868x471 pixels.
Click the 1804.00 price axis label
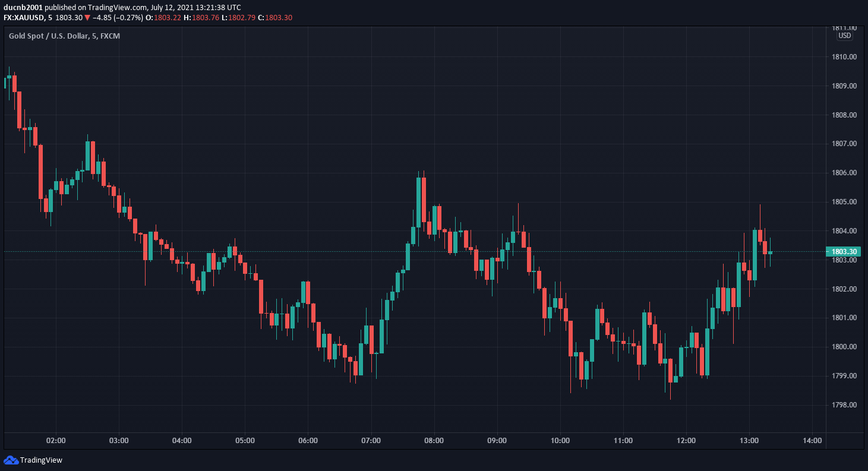coord(844,231)
